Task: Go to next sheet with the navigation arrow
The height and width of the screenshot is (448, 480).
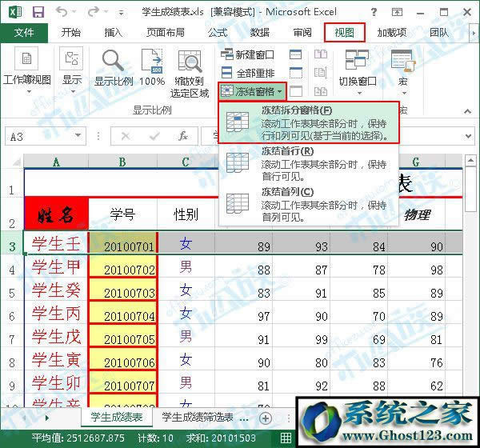Action: point(47,418)
